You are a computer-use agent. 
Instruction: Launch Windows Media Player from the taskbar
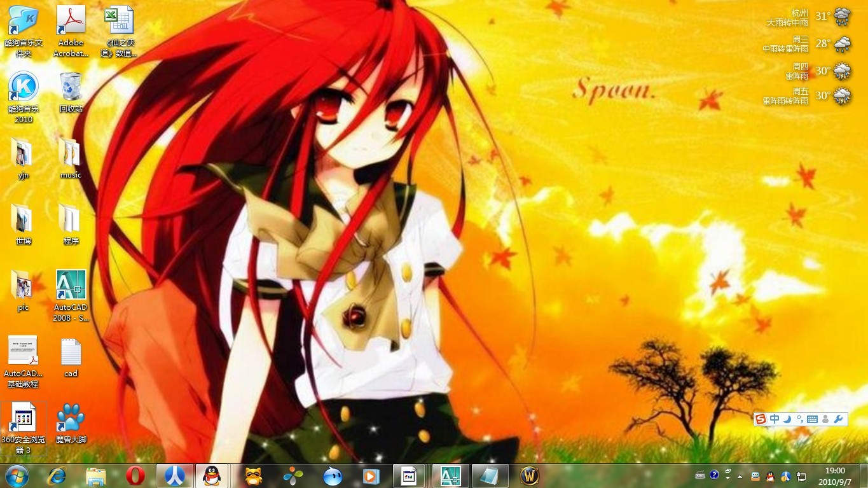tap(371, 475)
